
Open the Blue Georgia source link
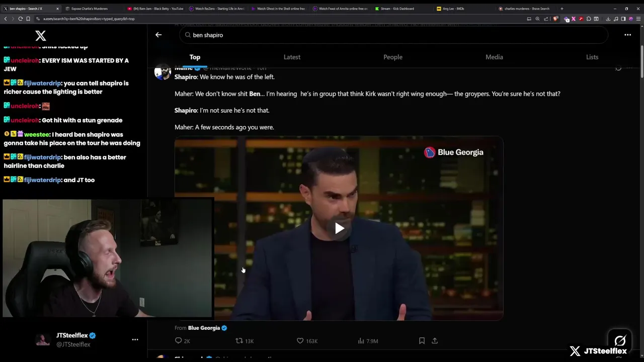[x=207, y=328]
